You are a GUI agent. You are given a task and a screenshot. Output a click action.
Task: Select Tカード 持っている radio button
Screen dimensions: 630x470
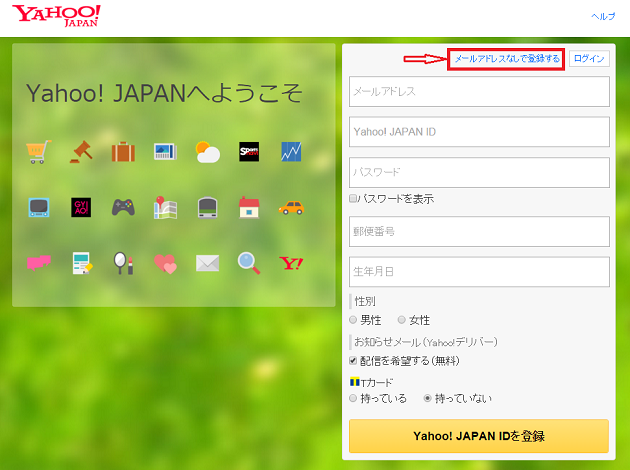(x=353, y=398)
